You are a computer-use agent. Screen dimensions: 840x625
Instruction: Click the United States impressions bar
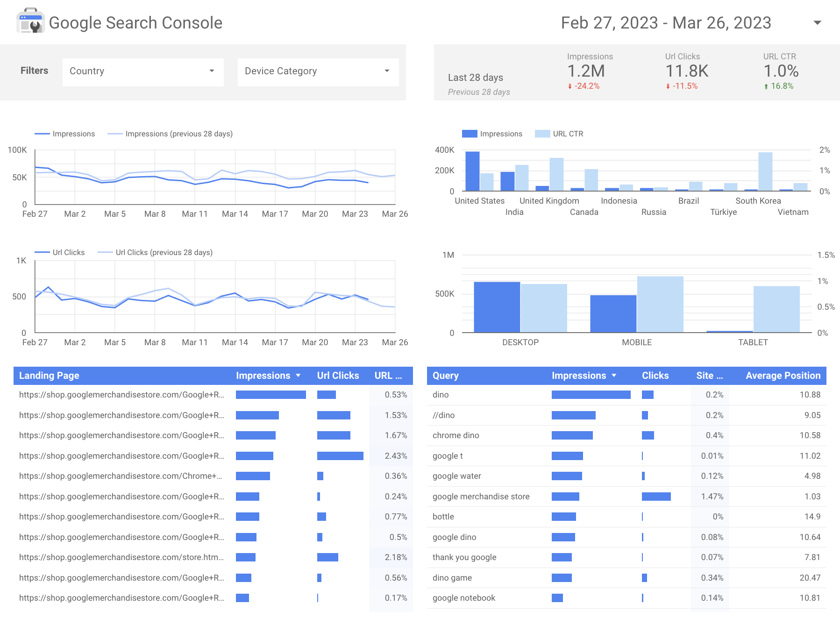(x=472, y=171)
